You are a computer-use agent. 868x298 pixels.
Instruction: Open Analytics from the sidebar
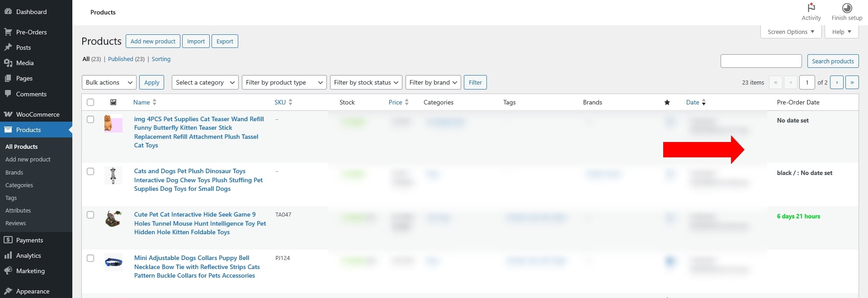pyautogui.click(x=28, y=255)
